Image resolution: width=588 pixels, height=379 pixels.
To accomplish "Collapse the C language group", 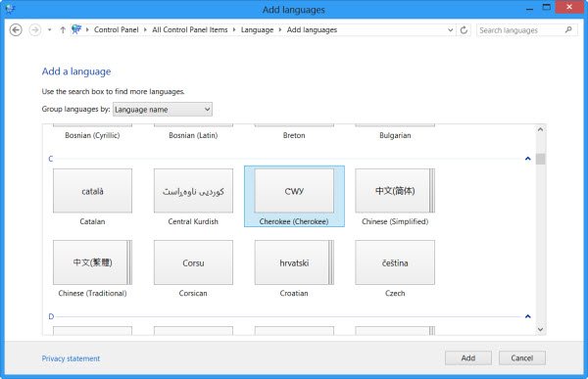I will [527, 159].
